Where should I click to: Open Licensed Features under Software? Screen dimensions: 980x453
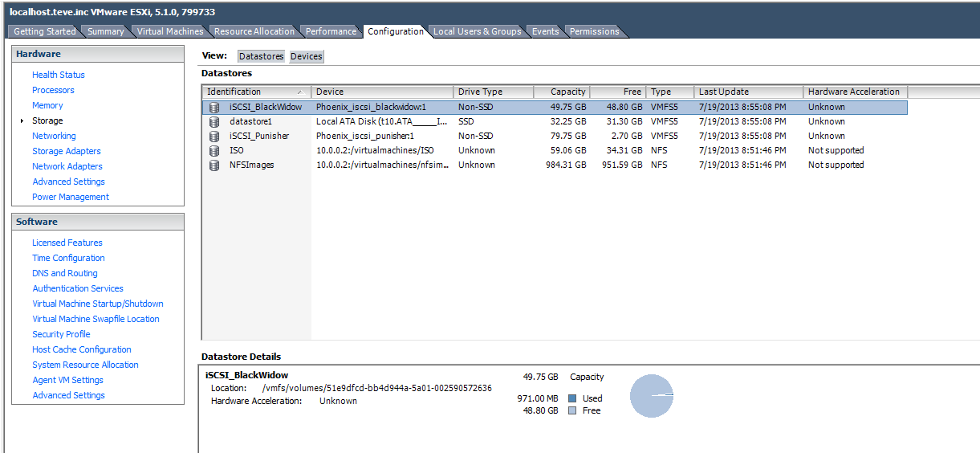[x=67, y=243]
